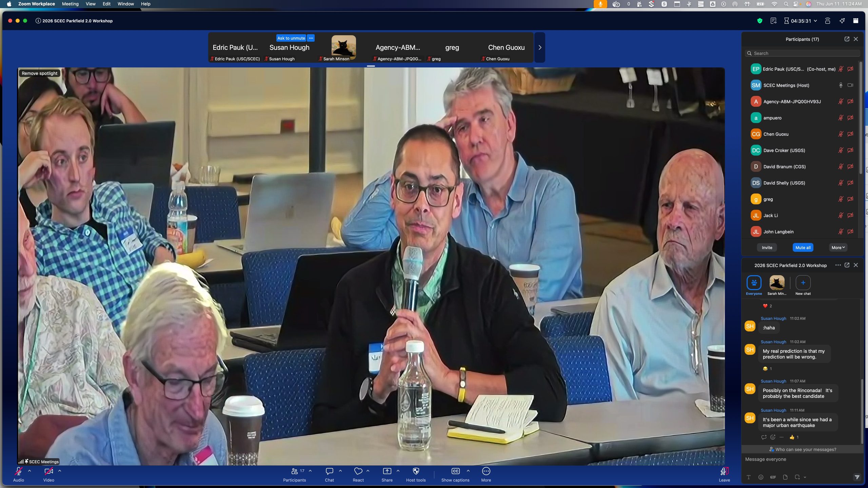Expand the Audio options arrow

[29, 471]
